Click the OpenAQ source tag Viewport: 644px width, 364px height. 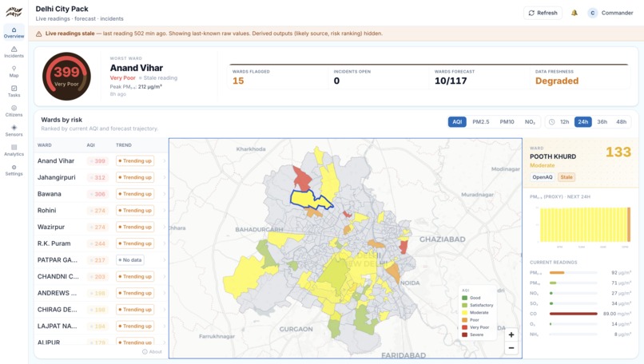pyautogui.click(x=543, y=177)
